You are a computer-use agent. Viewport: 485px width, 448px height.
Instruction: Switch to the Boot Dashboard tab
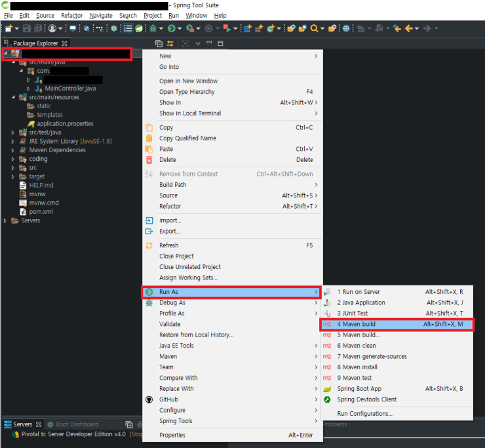(77, 424)
